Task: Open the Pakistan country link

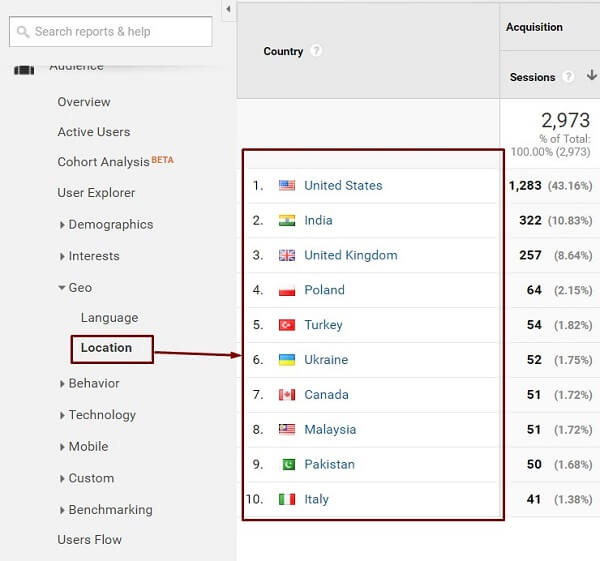Action: pos(329,464)
